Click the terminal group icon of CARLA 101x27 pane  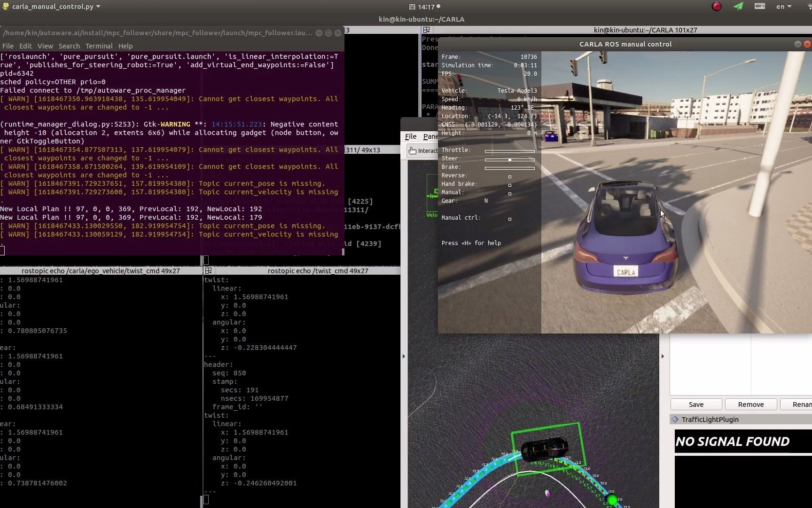426,30
